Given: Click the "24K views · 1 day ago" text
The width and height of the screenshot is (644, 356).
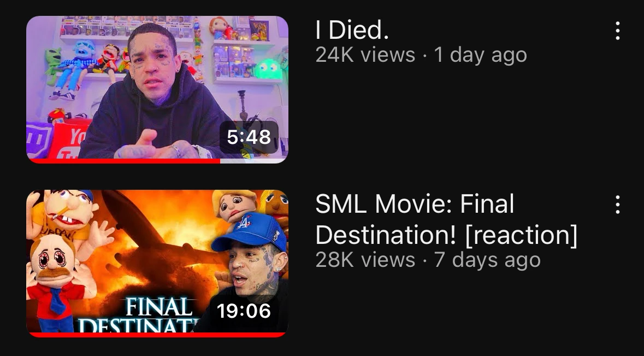Looking at the screenshot, I should click(x=421, y=55).
